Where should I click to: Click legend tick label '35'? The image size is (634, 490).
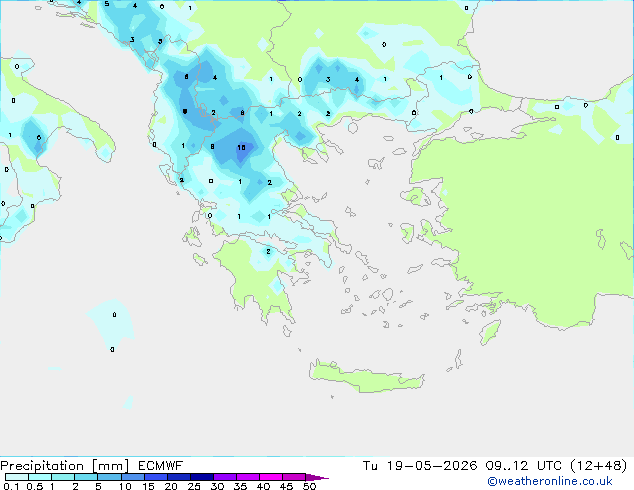pyautogui.click(x=241, y=486)
